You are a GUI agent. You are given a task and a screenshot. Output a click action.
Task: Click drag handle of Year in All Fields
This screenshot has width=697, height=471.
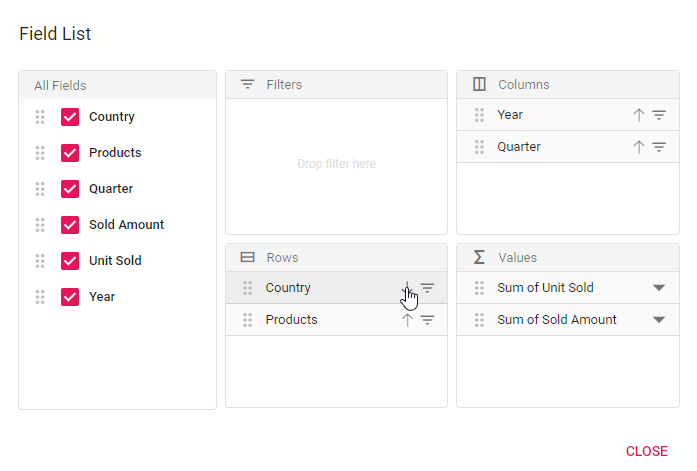(x=40, y=297)
